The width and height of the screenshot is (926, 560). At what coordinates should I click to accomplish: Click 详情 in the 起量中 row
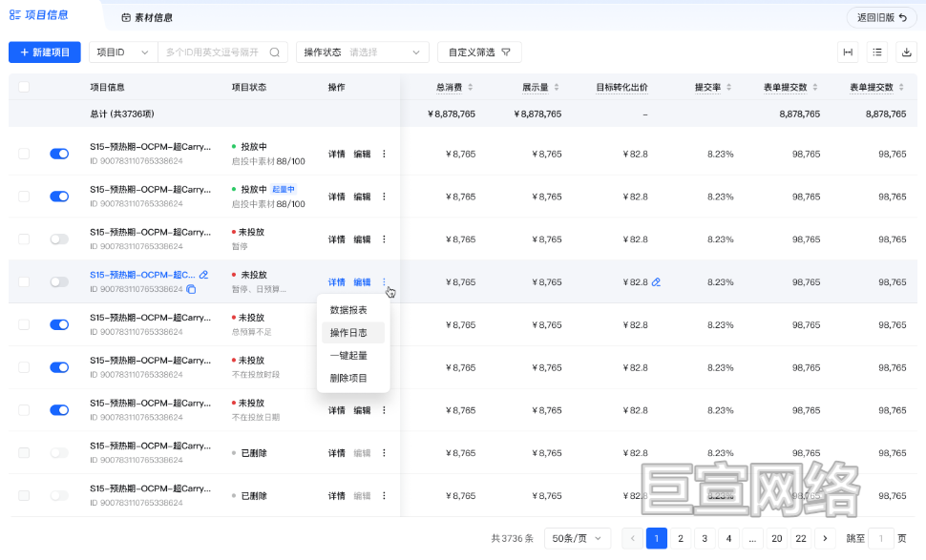[337, 197]
